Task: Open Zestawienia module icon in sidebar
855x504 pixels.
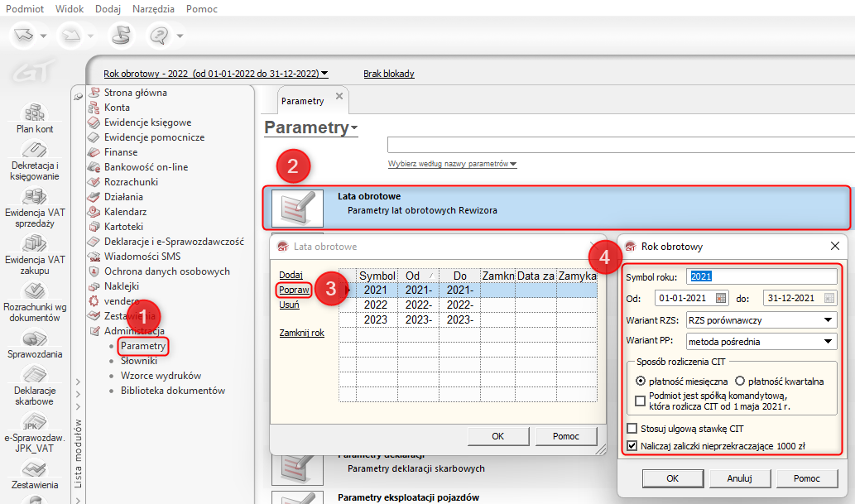Action: 35,469
